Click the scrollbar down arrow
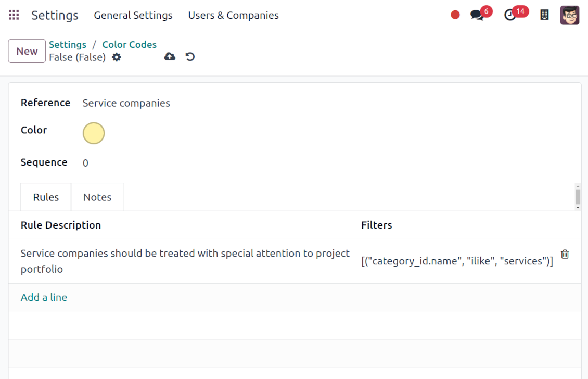Screen dimensions: 588x379 tap(578, 207)
